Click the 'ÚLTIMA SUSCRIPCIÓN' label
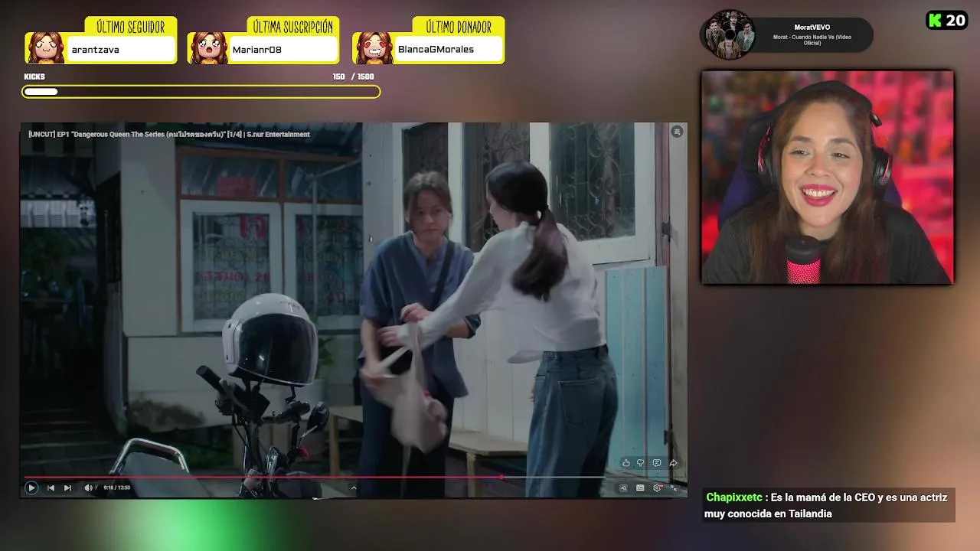Viewport: 980px width, 551px height. coord(293,27)
